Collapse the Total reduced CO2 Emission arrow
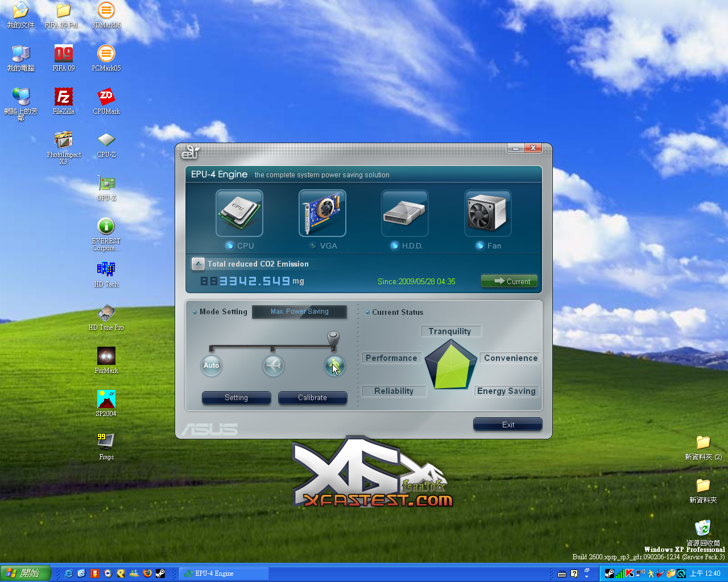 [198, 264]
